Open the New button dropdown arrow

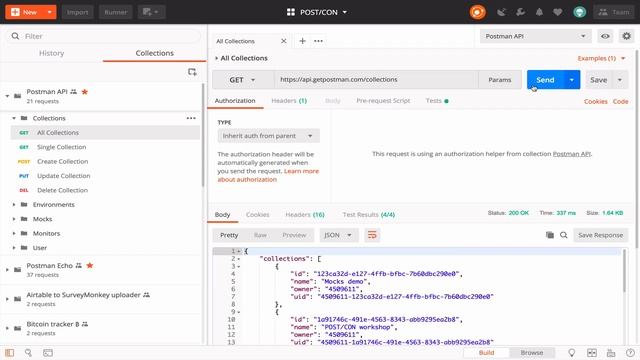coord(49,12)
